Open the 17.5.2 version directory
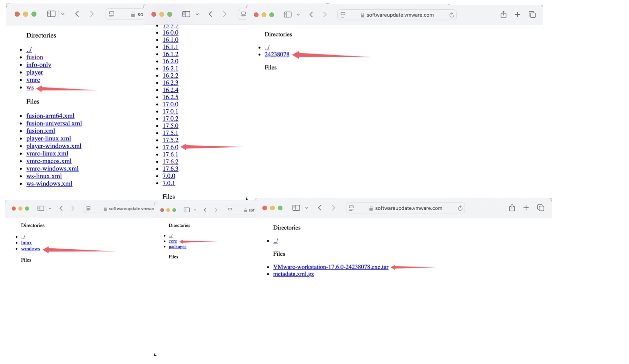 [x=170, y=140]
